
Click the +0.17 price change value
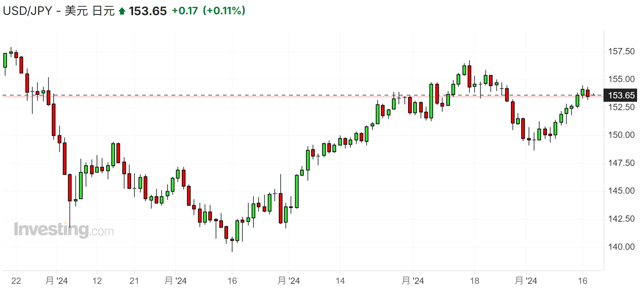point(185,11)
